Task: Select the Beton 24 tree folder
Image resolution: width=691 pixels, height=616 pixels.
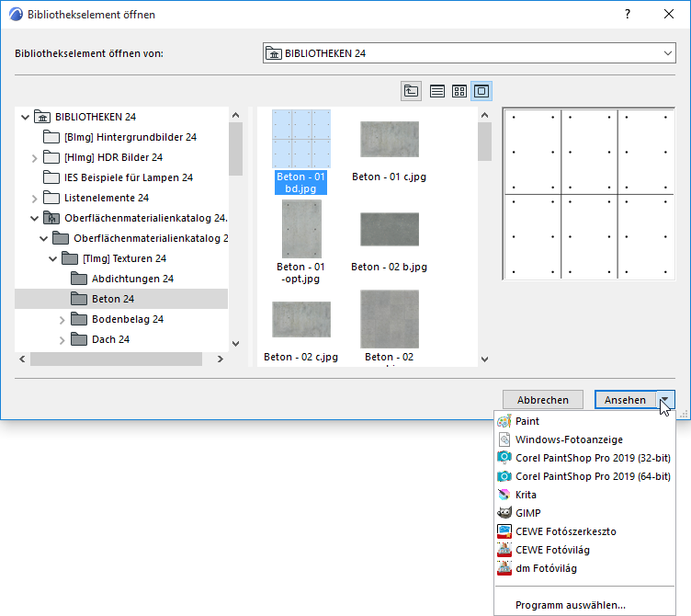Action: pos(121,299)
